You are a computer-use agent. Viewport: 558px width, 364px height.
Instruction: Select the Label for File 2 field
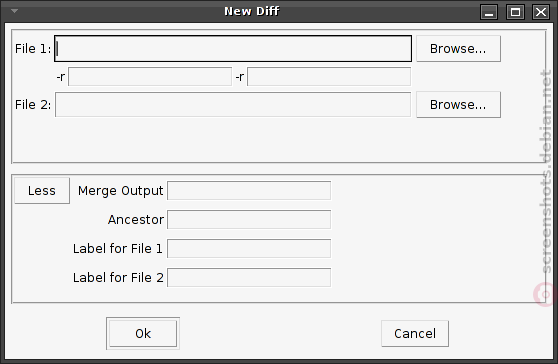249,278
